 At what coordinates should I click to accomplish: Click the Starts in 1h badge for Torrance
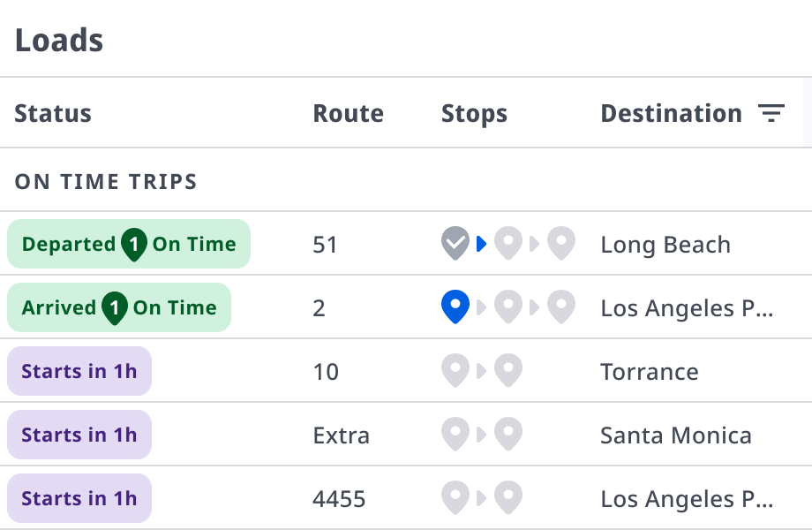click(79, 371)
